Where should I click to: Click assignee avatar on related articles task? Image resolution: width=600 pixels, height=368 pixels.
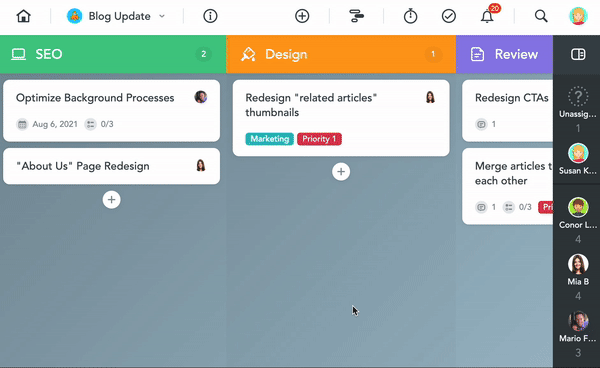coord(430,97)
